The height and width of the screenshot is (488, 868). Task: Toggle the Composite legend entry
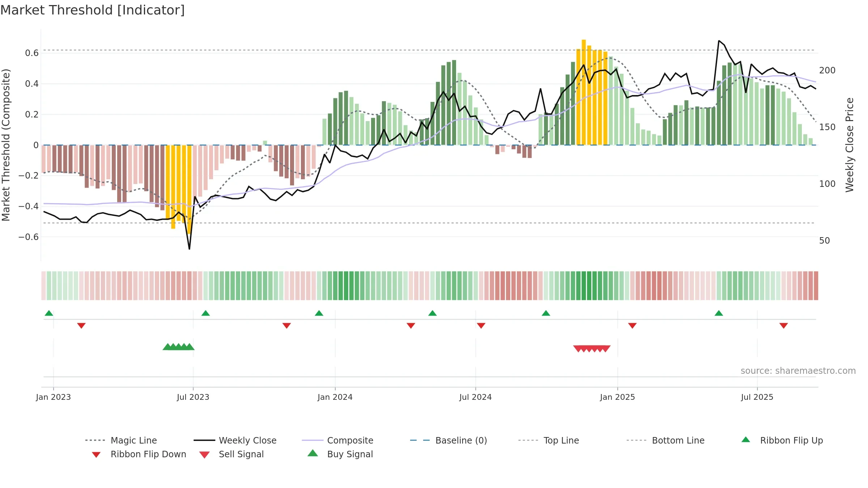[x=337, y=440]
